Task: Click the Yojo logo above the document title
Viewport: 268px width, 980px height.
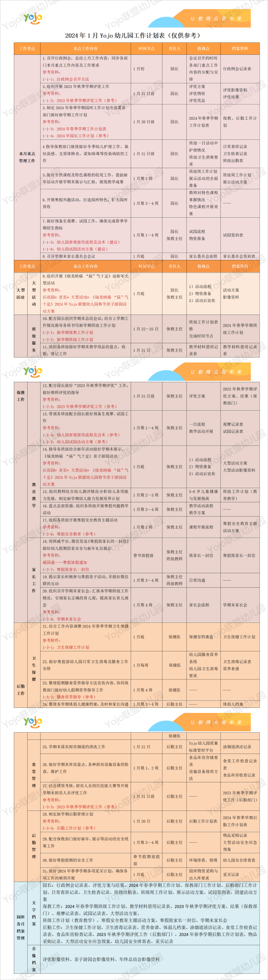Action: (33, 18)
